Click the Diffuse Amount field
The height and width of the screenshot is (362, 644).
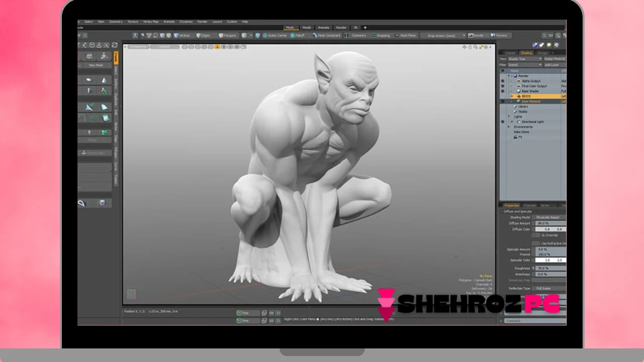pos(550,223)
